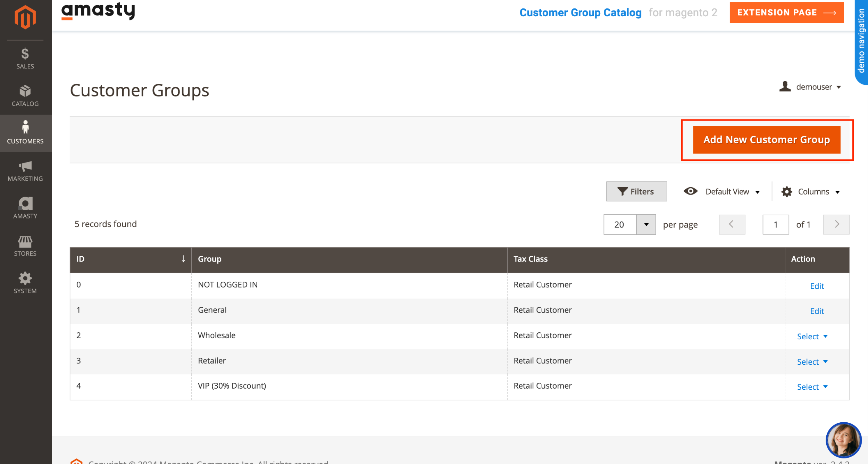Click the current page number field
This screenshot has height=464, width=868.
(x=776, y=224)
